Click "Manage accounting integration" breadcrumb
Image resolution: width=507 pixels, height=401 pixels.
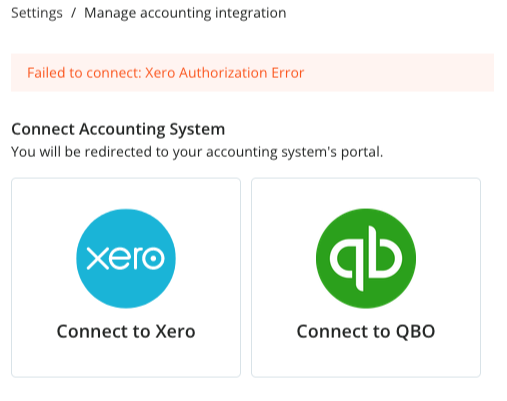tap(185, 13)
